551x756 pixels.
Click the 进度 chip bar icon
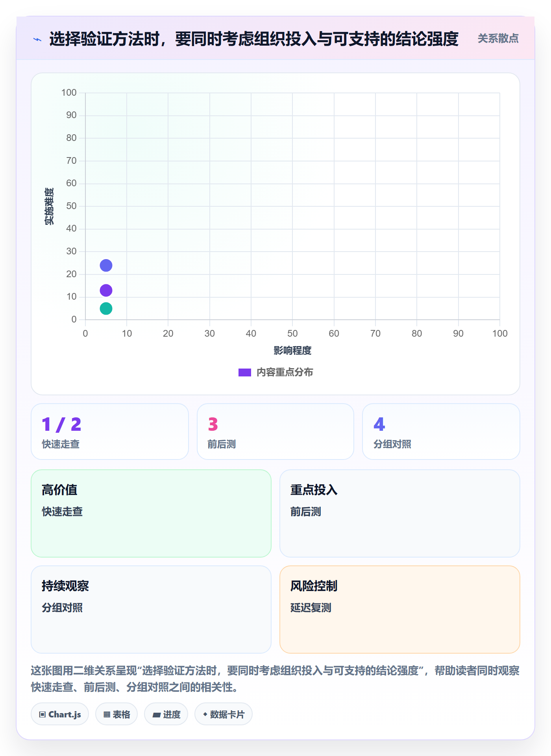156,715
